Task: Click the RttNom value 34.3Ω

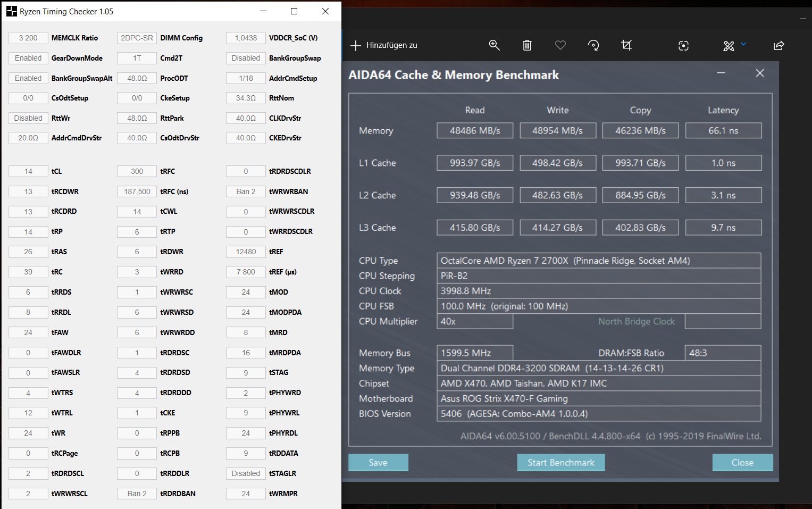Action: tap(246, 98)
